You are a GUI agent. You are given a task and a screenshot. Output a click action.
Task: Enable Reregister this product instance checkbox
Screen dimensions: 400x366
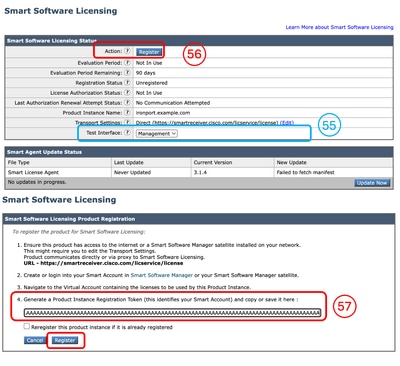(x=27, y=326)
